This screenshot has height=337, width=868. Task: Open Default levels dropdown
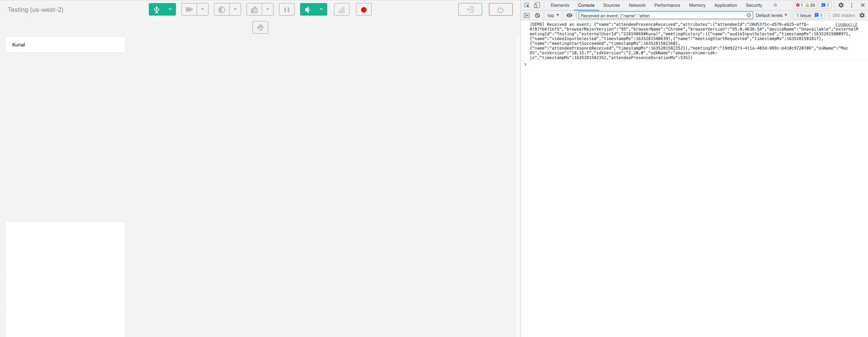[x=771, y=15]
